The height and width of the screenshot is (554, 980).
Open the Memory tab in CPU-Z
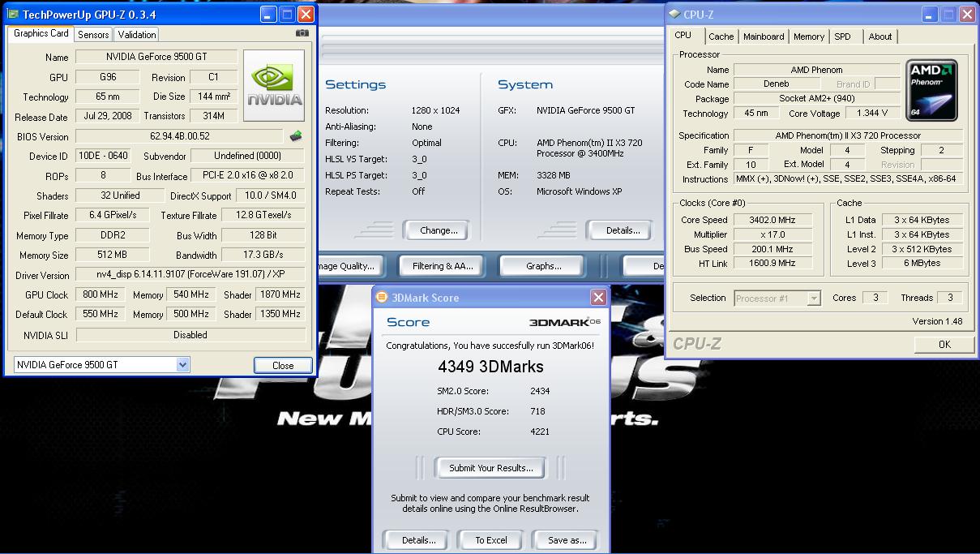pos(809,37)
